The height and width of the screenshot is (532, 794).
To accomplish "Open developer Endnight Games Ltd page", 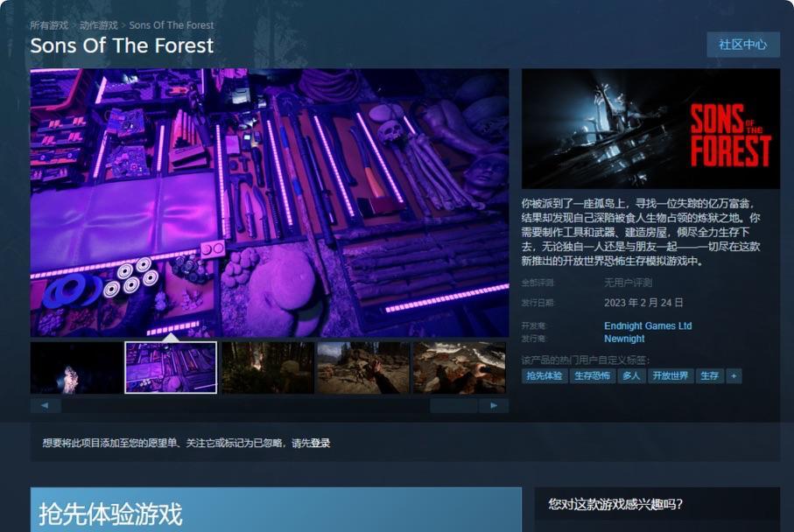I will click(648, 326).
